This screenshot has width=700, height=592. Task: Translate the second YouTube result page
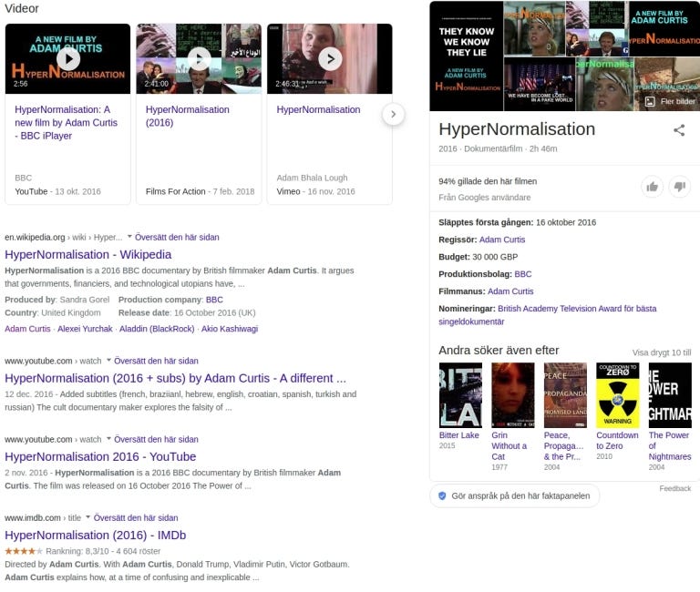[x=156, y=439]
